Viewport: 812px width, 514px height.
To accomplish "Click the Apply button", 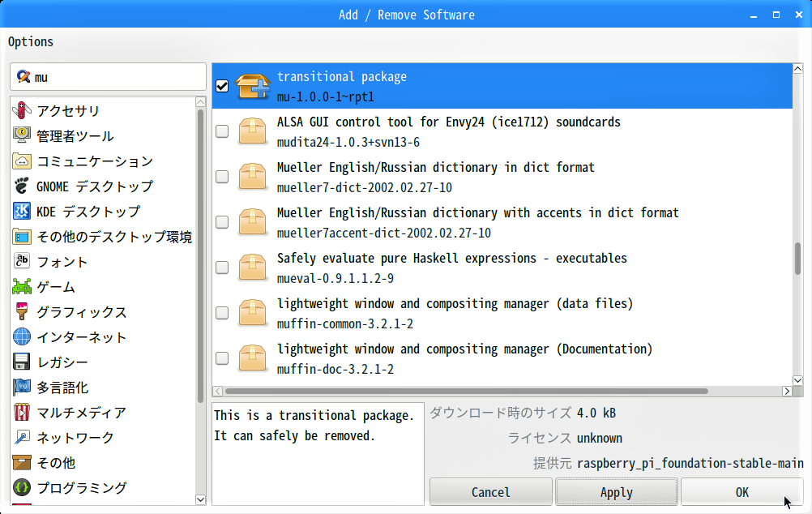I will (x=616, y=492).
